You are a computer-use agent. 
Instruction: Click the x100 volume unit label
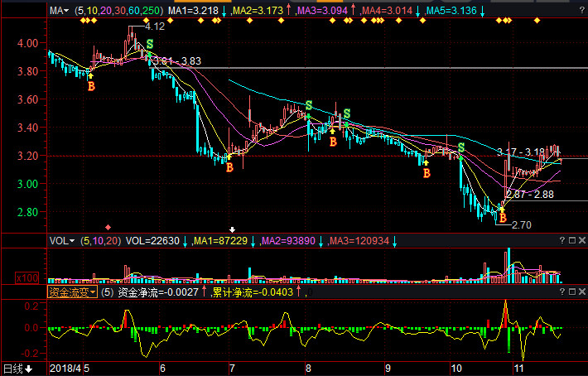(x=27, y=277)
